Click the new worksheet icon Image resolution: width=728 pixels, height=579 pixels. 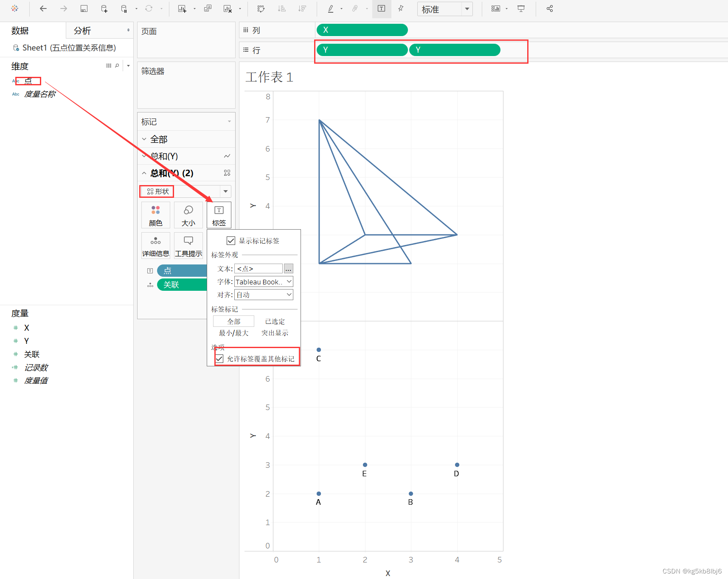pos(182,8)
